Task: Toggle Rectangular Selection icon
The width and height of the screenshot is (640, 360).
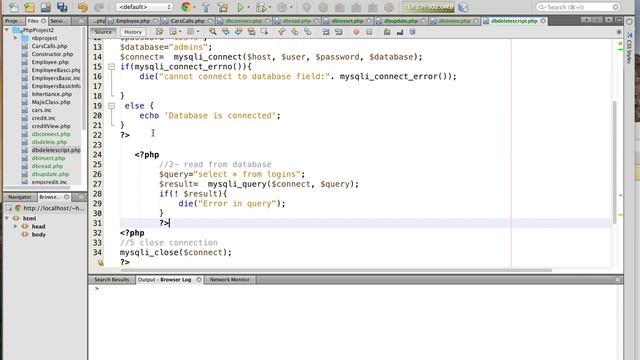Action: tap(264, 32)
